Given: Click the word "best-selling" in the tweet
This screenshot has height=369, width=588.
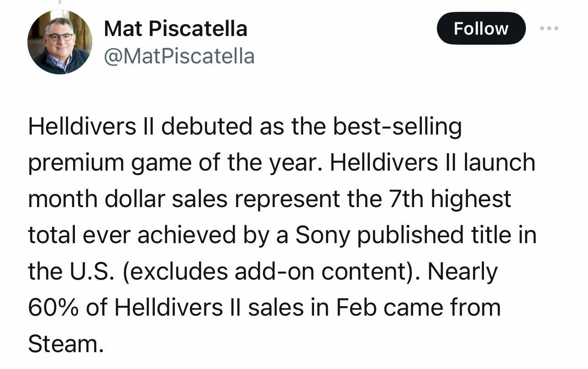Looking at the screenshot, I should tap(398, 126).
